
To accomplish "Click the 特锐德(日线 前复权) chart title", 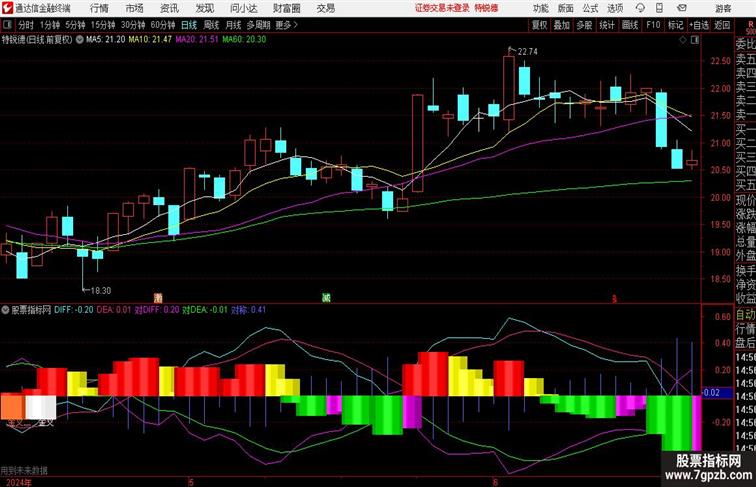I will point(37,40).
